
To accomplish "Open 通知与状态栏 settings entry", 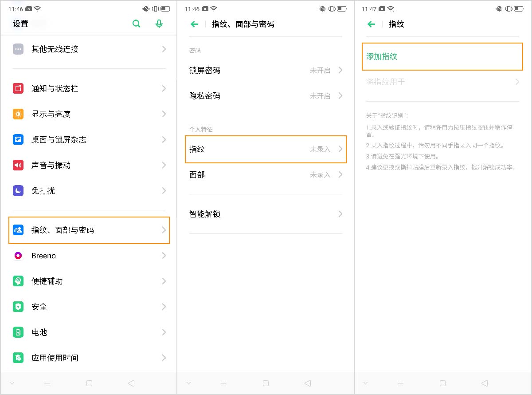I will click(x=89, y=88).
